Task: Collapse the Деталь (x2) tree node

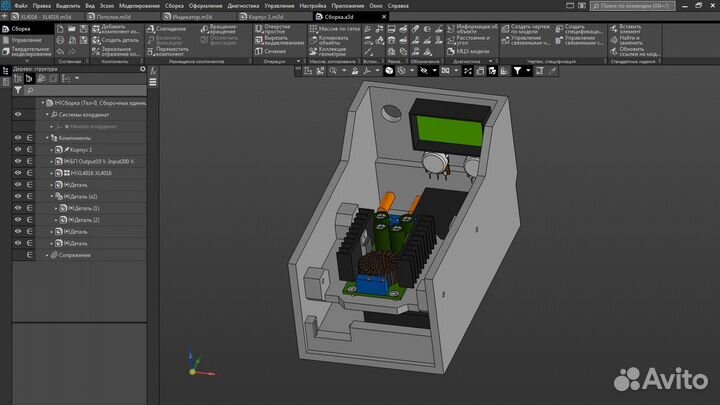Action: point(51,196)
